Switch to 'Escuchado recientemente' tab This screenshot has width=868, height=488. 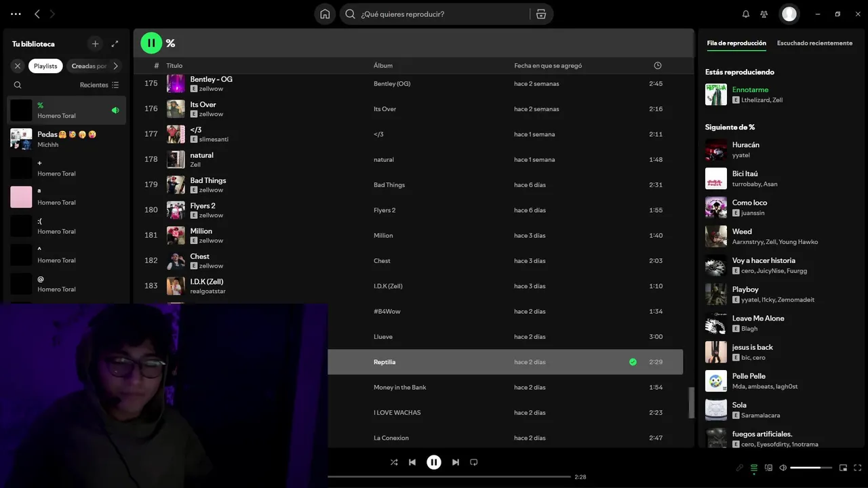(814, 43)
